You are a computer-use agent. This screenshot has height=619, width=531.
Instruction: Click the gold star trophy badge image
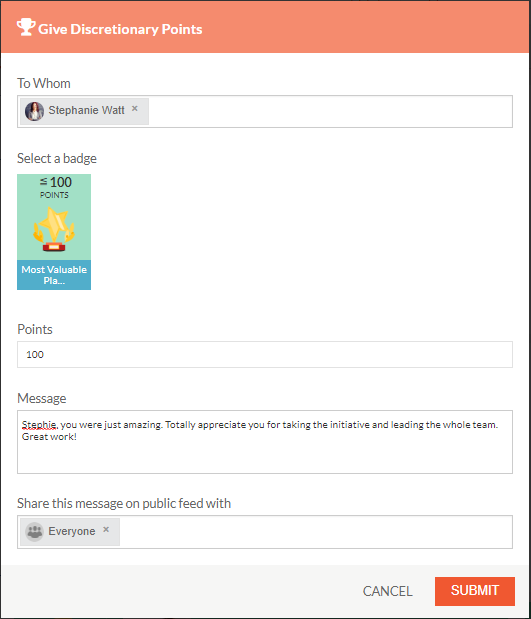pyautogui.click(x=54, y=229)
